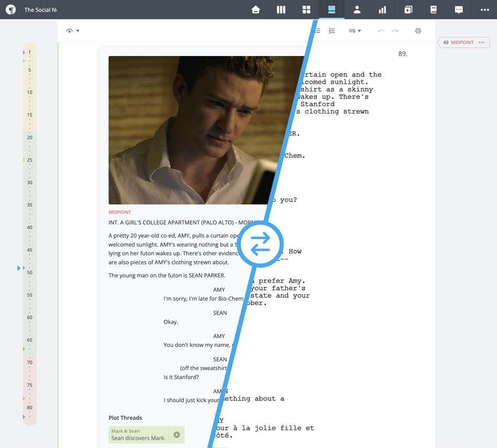497x448 pixels.
Task: Play the Sean discovers Mark thread arrow
Action: tap(177, 435)
